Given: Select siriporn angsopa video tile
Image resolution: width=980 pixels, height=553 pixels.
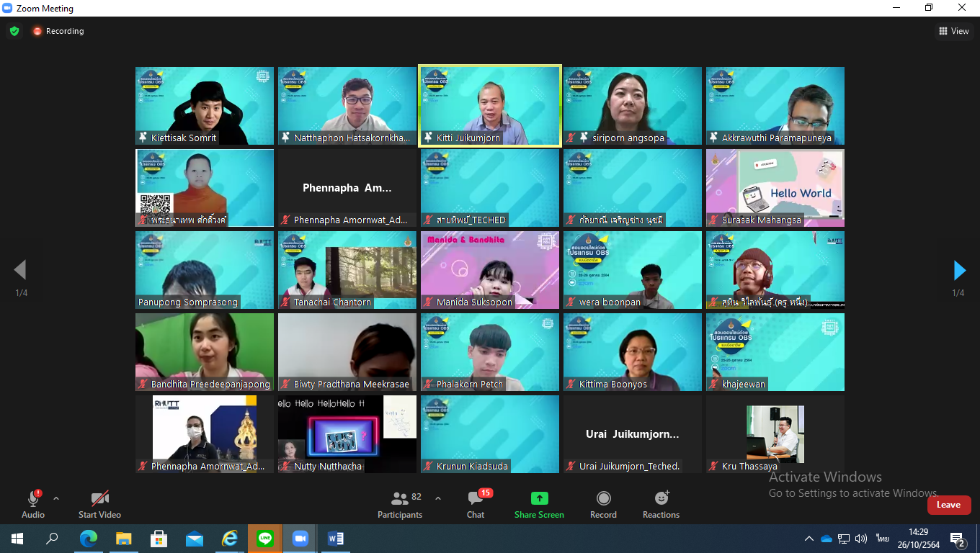Looking at the screenshot, I should pyautogui.click(x=633, y=106).
